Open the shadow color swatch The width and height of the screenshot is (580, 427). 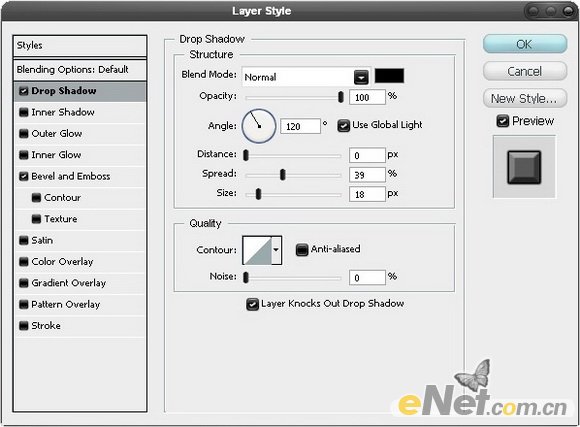389,75
